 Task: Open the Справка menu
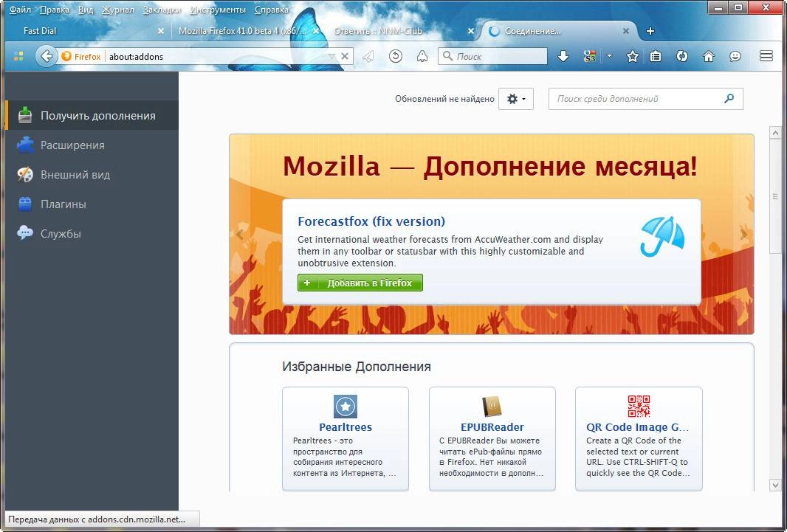[x=272, y=10]
